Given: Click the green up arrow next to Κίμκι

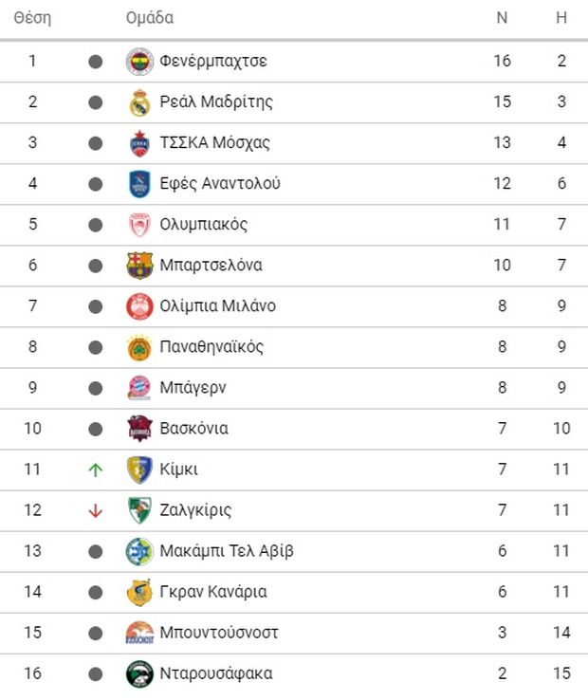Looking at the screenshot, I should coord(96,470).
